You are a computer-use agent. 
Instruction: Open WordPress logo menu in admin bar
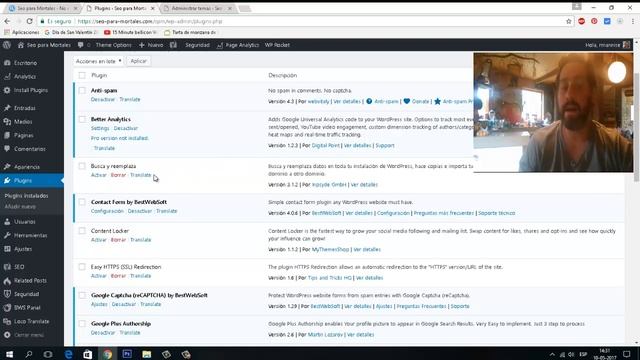(7, 45)
